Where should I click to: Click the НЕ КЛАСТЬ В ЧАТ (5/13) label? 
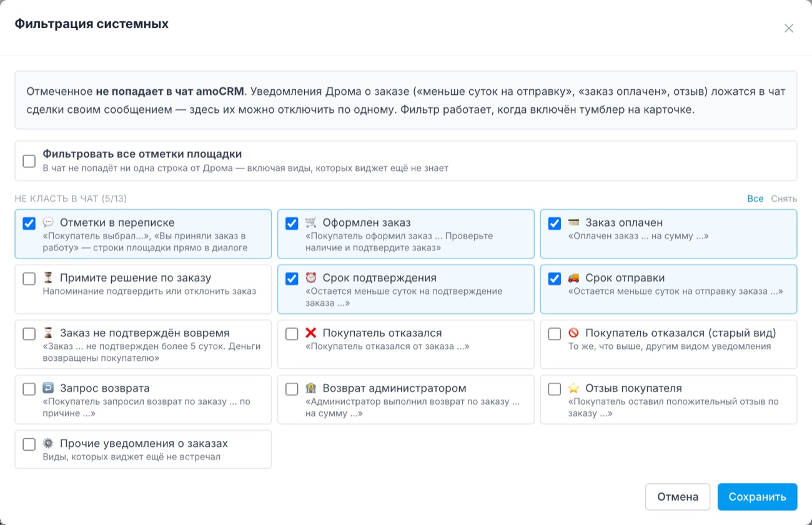tap(71, 199)
